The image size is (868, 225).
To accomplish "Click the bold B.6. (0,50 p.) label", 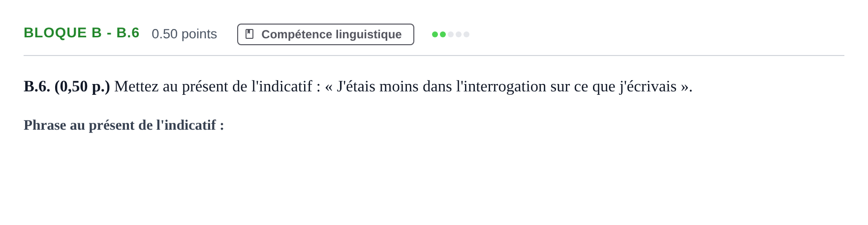I will pyautogui.click(x=67, y=86).
